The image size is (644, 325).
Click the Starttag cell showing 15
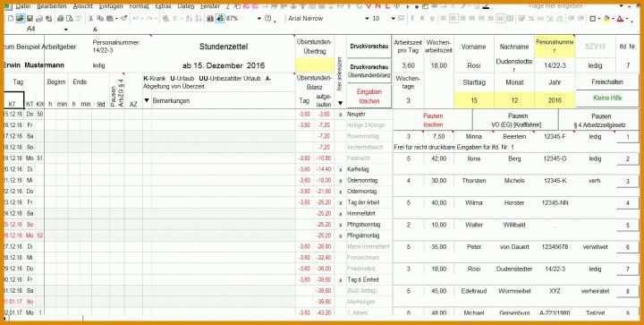pos(474,100)
